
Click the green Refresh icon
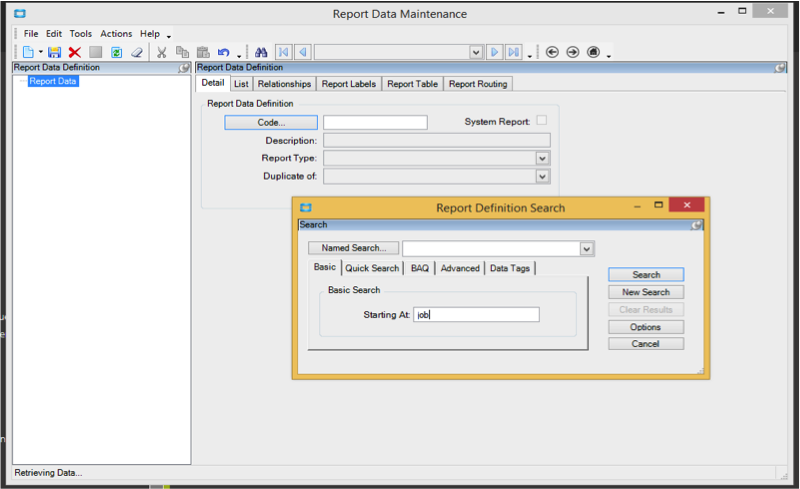pyautogui.click(x=116, y=52)
